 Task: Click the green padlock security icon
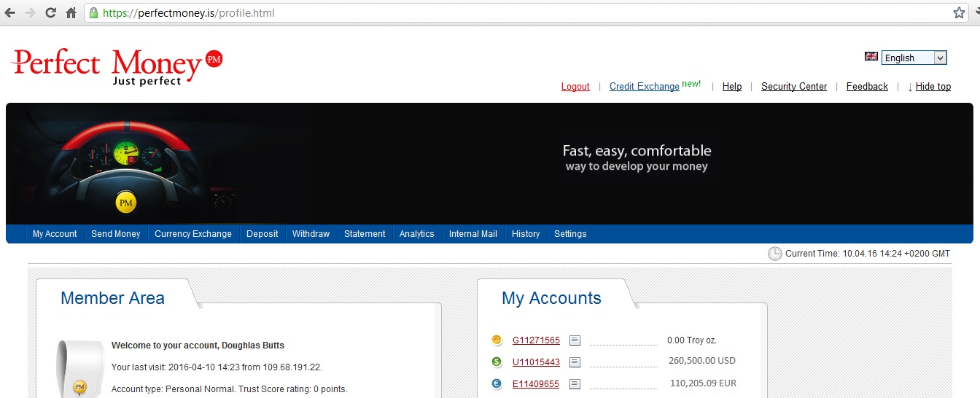click(x=93, y=13)
